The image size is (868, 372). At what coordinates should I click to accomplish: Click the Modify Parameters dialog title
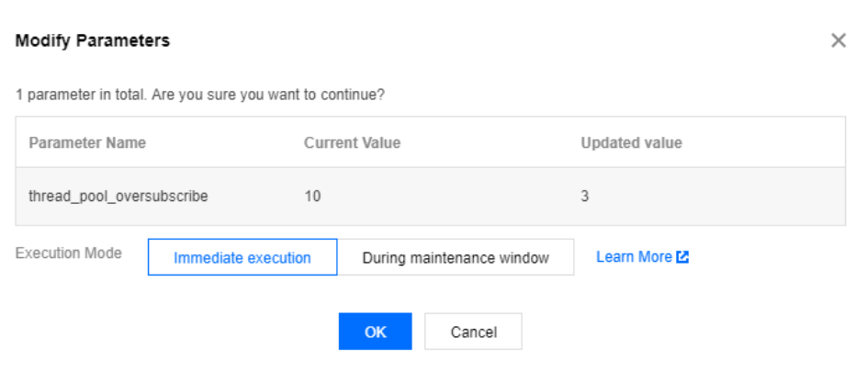[x=93, y=41]
